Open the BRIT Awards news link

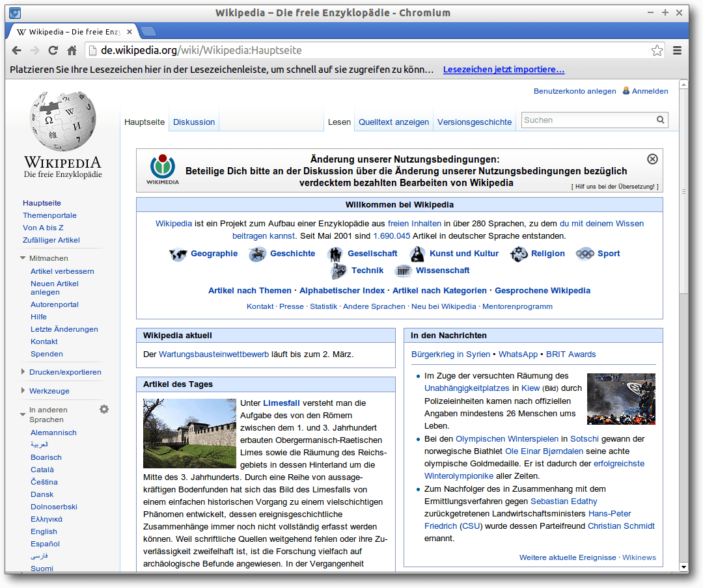571,354
